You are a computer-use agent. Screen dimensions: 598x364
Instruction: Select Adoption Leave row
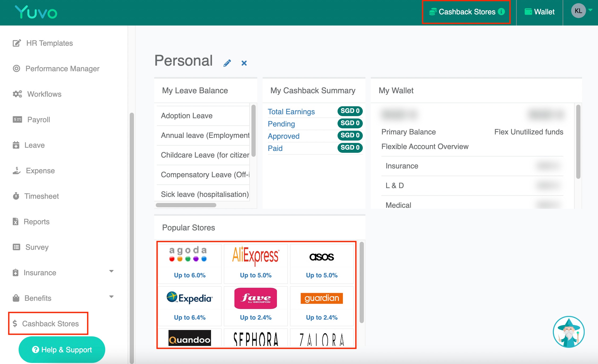203,116
